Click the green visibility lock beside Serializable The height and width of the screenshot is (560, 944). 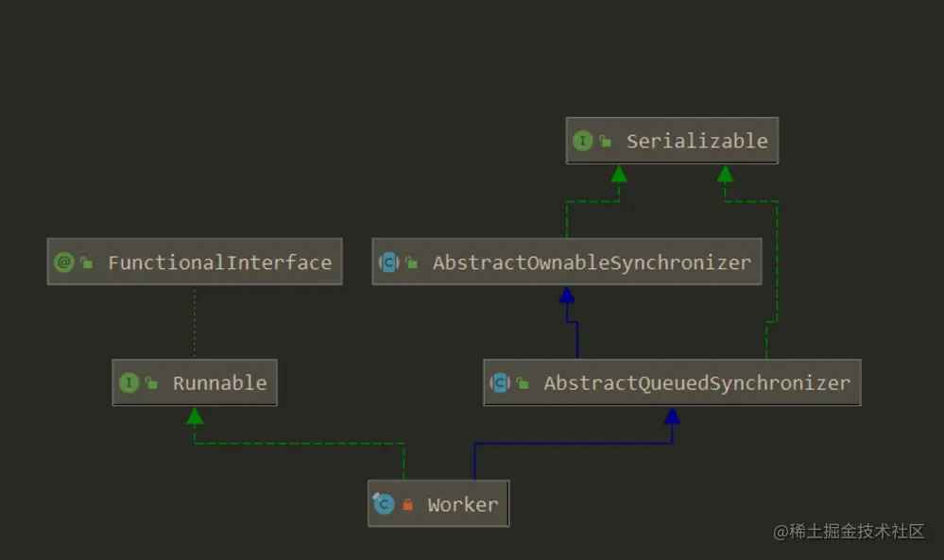(x=605, y=141)
